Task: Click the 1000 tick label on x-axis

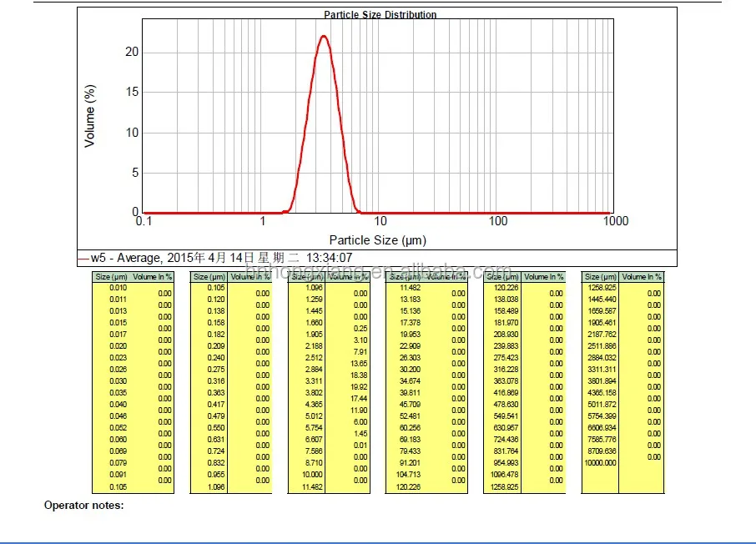Action: click(615, 221)
